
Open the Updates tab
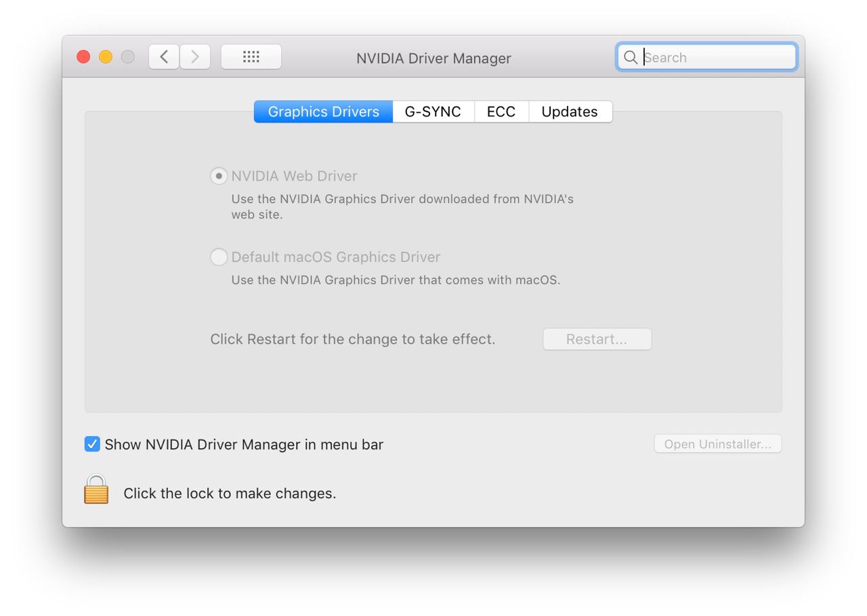(x=570, y=112)
